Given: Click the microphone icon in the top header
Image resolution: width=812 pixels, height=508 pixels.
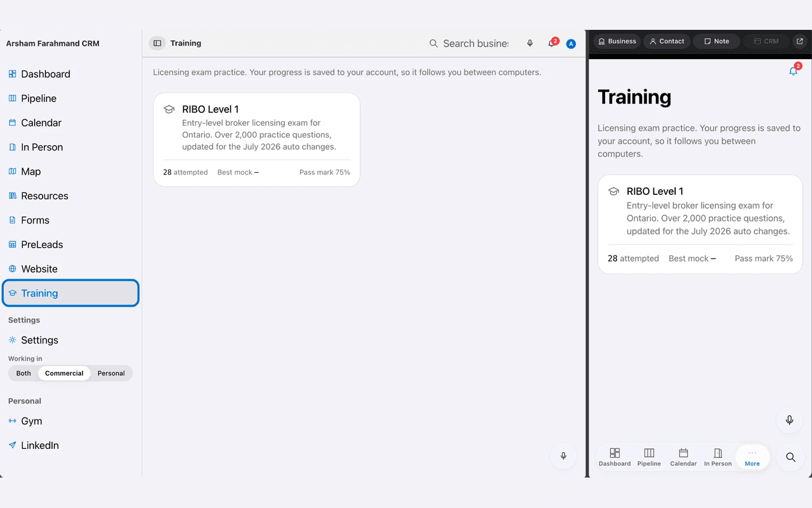Looking at the screenshot, I should coord(530,43).
